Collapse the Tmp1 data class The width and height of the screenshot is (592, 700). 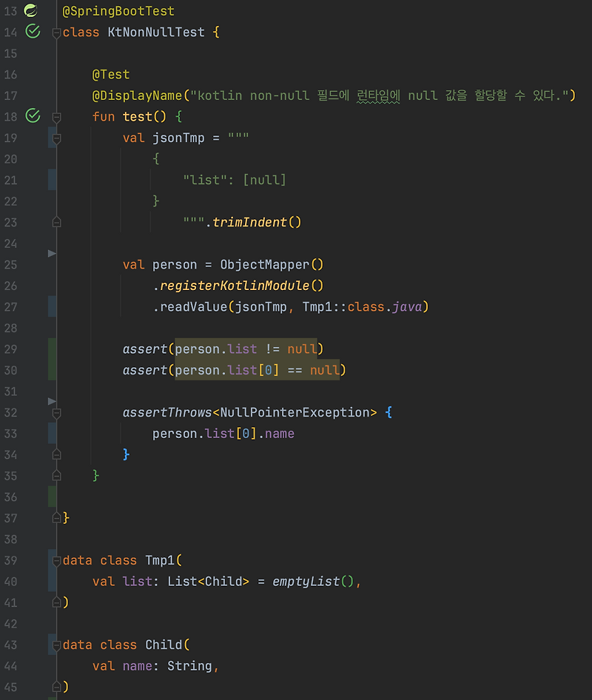pyautogui.click(x=56, y=560)
